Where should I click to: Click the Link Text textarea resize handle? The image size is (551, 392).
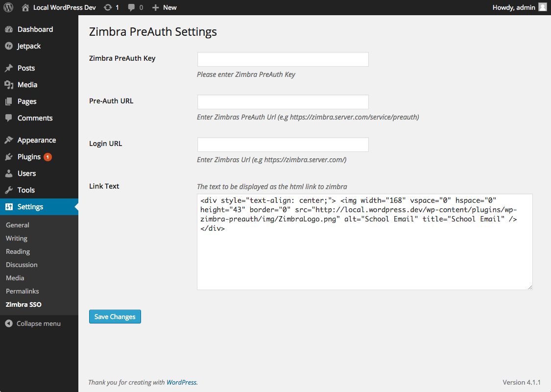[530, 287]
